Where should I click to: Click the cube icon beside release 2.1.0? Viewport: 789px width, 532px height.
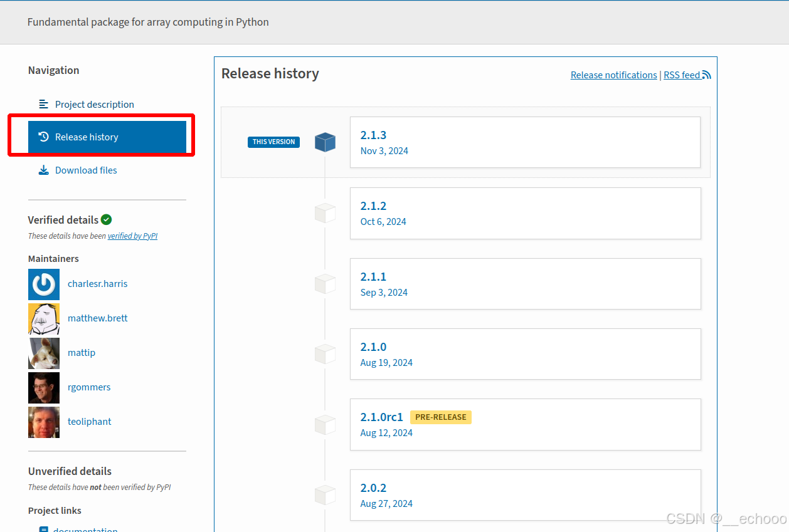325,354
